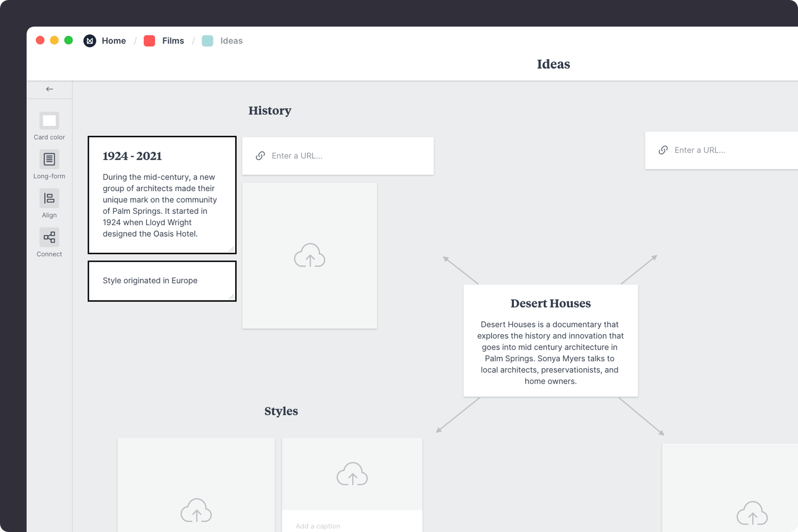Screen dimensions: 798x532
Task: Navigate to Films via the breadcrumb
Action: click(x=172, y=40)
